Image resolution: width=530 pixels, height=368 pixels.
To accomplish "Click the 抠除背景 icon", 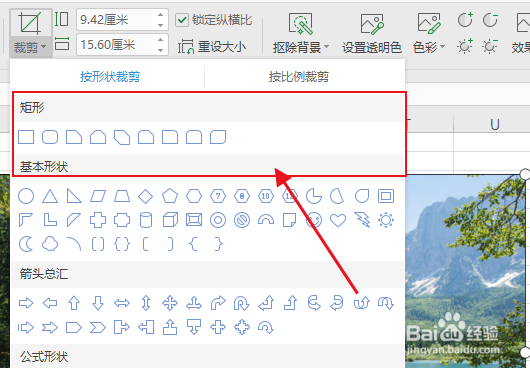I will tap(300, 24).
